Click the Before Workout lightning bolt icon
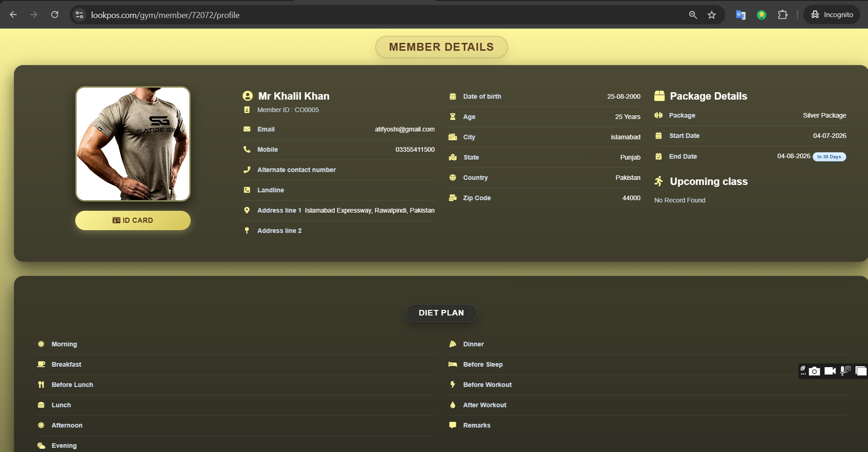This screenshot has width=868, height=452. click(x=453, y=385)
